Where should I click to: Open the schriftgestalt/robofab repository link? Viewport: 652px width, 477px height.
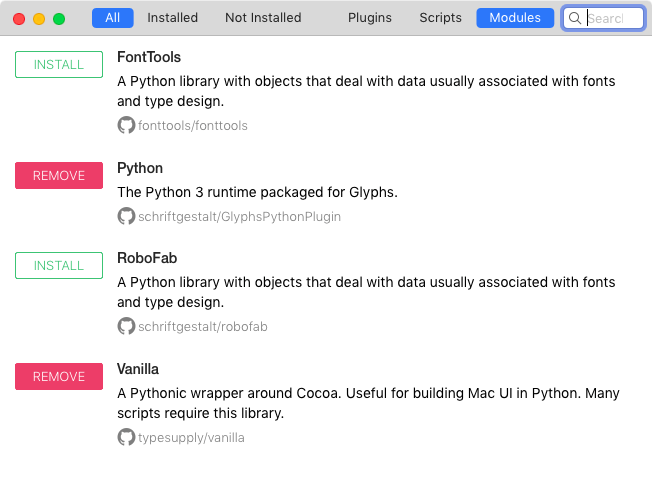[209, 326]
